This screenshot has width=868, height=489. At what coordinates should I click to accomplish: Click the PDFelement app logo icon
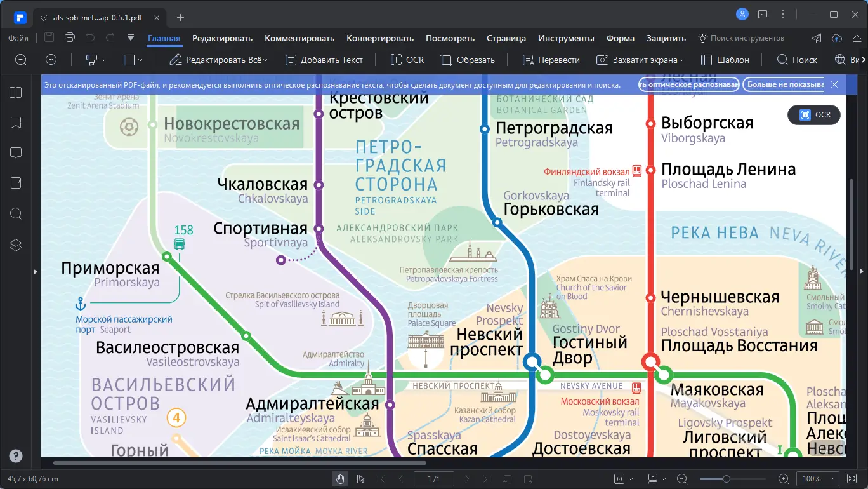pyautogui.click(x=20, y=17)
